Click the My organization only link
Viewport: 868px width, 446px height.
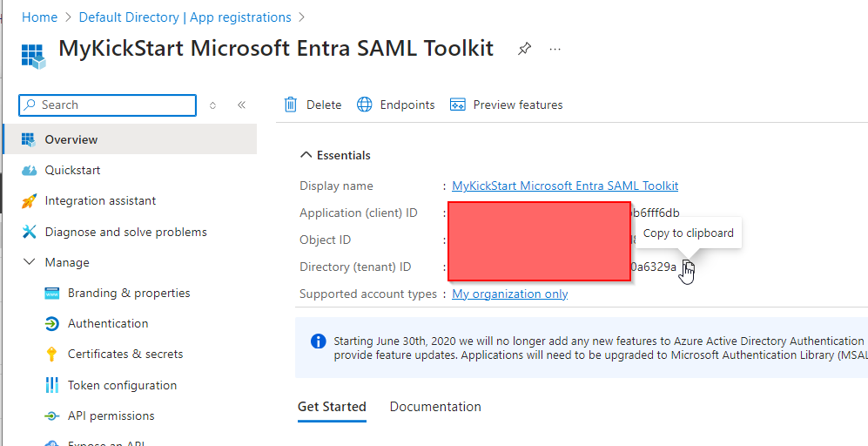(x=509, y=294)
